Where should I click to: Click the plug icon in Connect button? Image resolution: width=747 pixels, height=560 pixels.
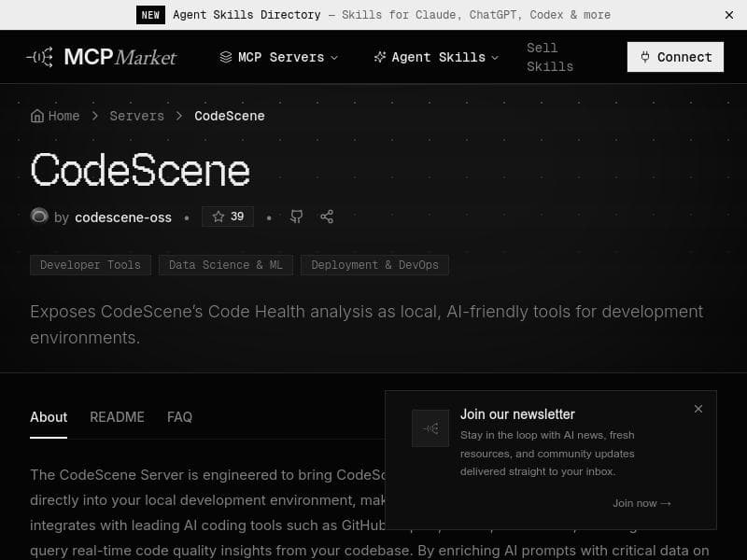(644, 57)
